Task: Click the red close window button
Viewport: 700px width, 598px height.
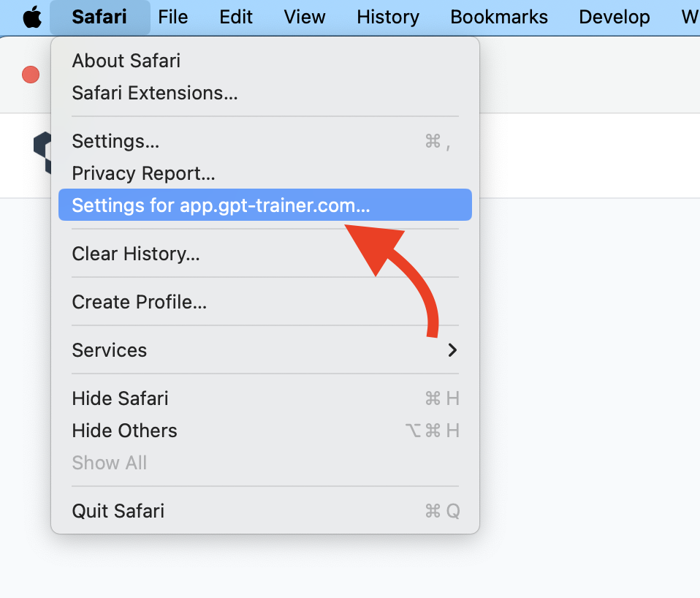Action: point(31,75)
